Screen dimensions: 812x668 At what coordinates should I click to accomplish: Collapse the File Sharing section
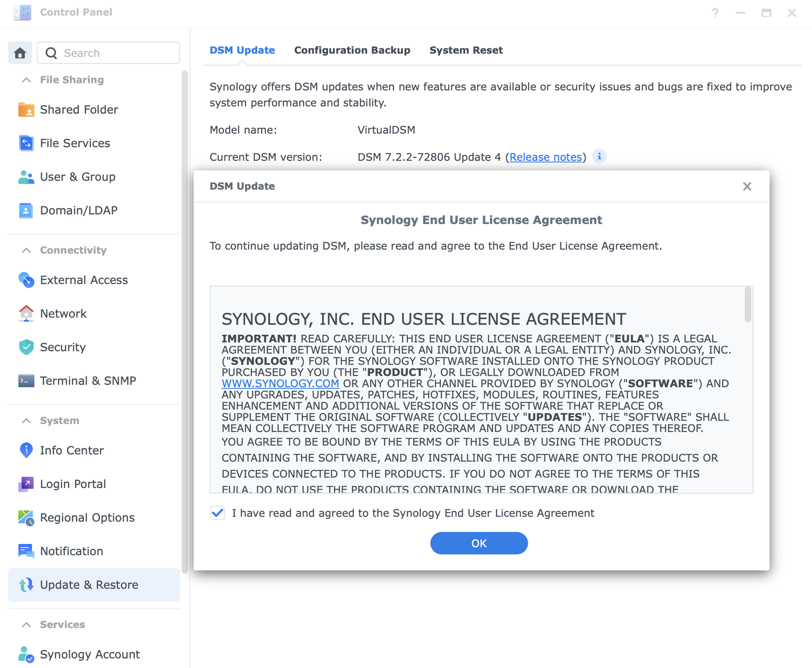click(26, 80)
